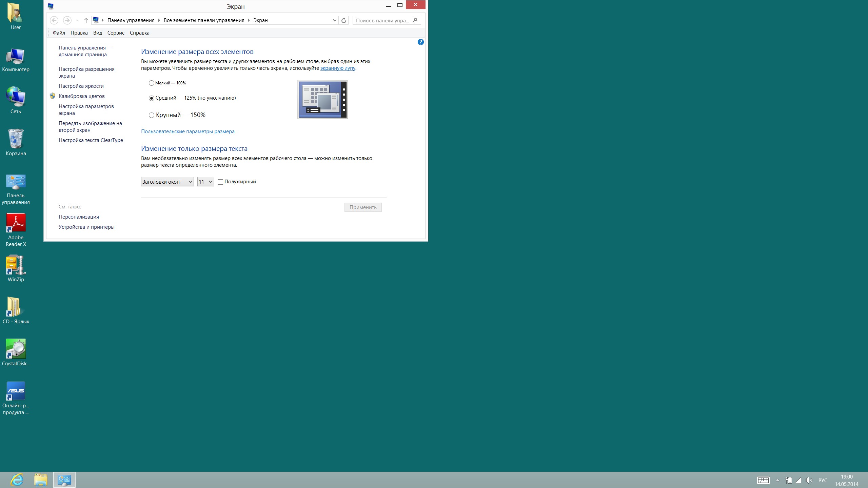Enable the Полужирный checkbox
Viewport: 868px width, 488px height.
(220, 182)
